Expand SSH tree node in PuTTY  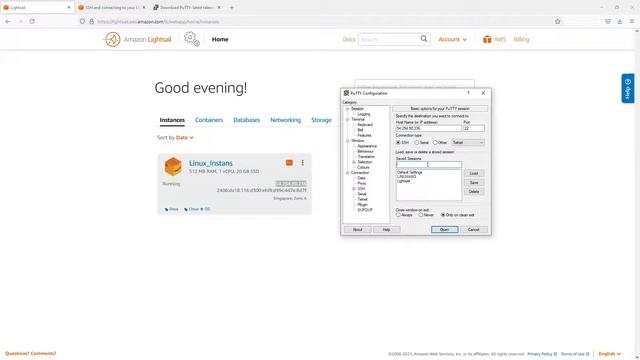tap(354, 189)
